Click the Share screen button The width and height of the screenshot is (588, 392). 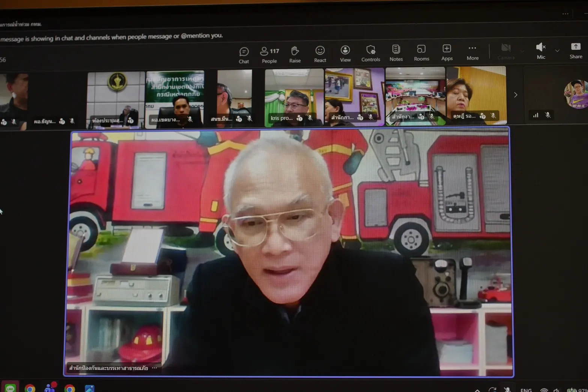(576, 51)
